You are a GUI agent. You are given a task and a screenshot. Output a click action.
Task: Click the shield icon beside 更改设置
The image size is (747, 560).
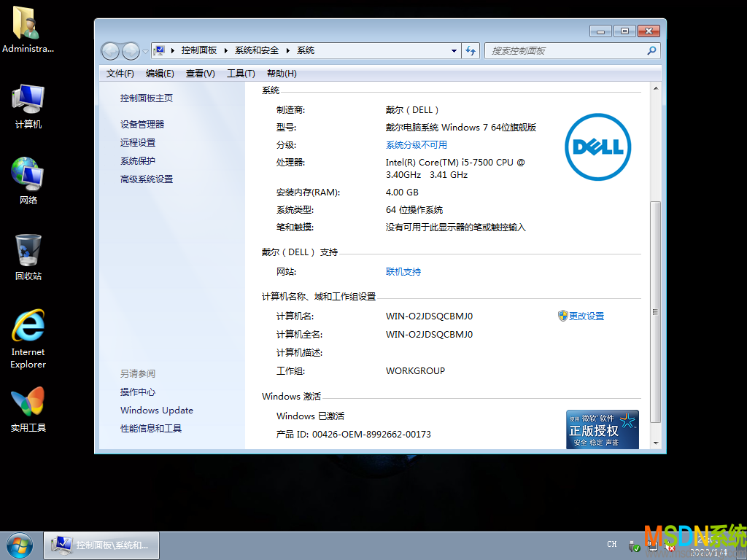coord(562,316)
